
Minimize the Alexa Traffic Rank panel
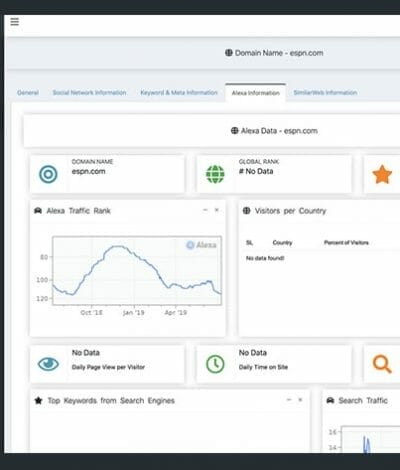[x=205, y=210]
